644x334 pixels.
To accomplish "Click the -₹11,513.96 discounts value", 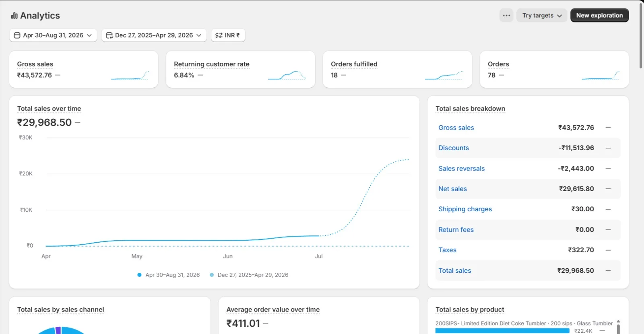I will click(576, 148).
